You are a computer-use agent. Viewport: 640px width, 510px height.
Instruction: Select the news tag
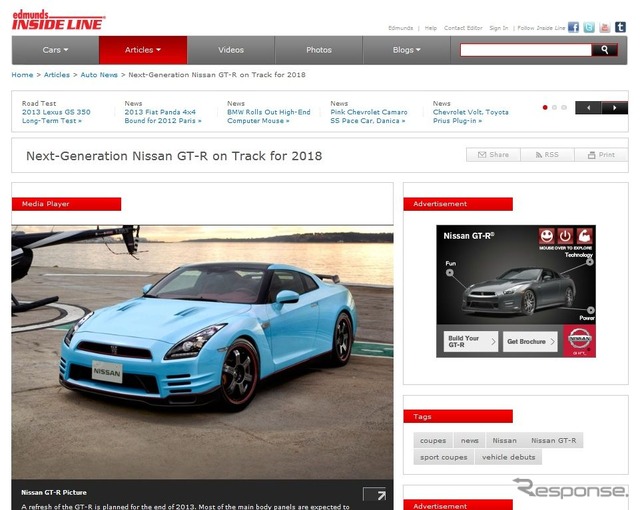469,440
